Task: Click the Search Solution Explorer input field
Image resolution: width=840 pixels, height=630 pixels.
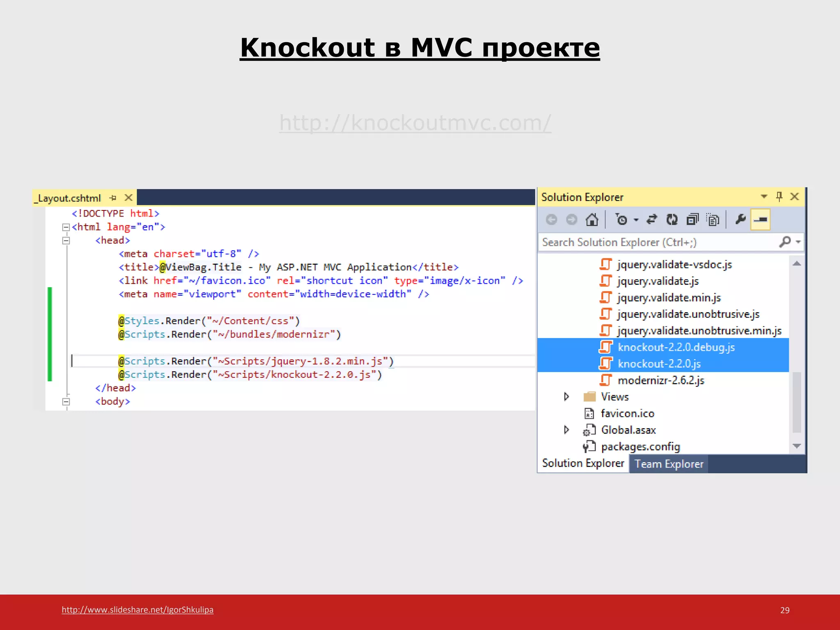Action: [x=659, y=242]
